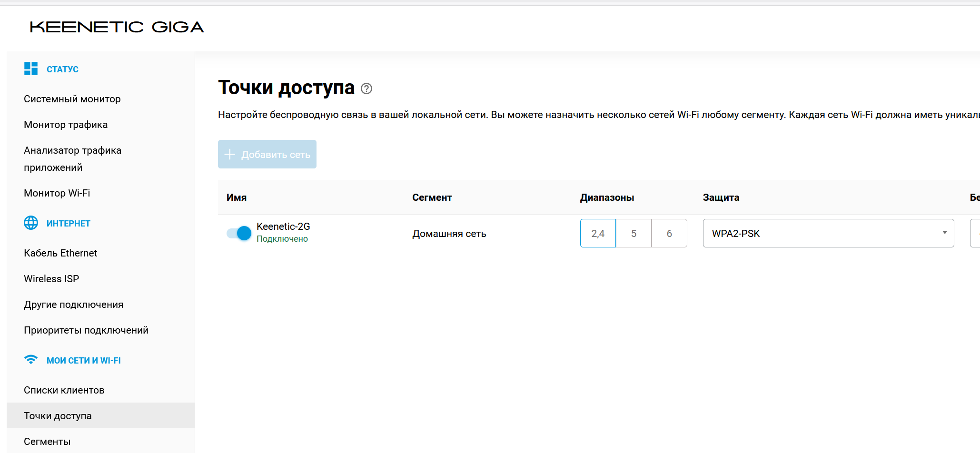Open Системный монитор page

coord(72,99)
